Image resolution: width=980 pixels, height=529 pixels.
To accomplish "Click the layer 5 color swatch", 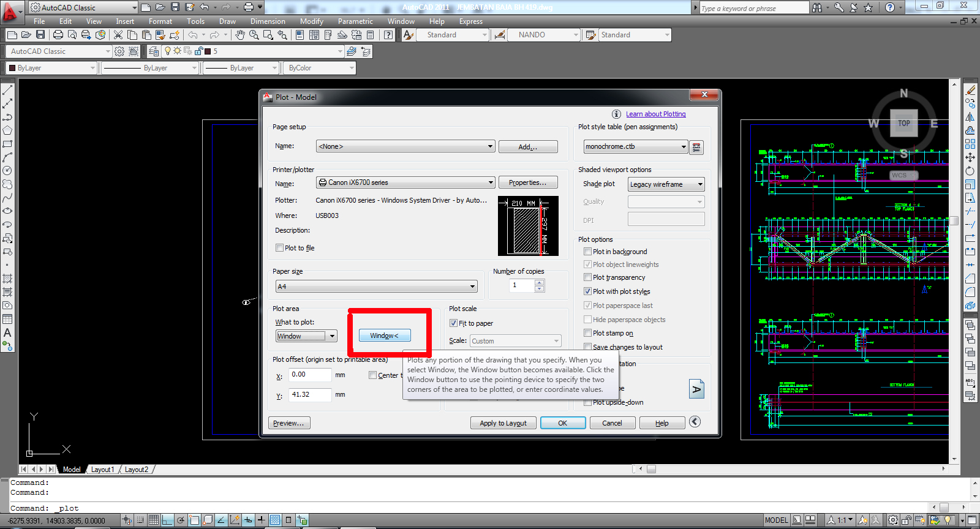I will pyautogui.click(x=208, y=51).
